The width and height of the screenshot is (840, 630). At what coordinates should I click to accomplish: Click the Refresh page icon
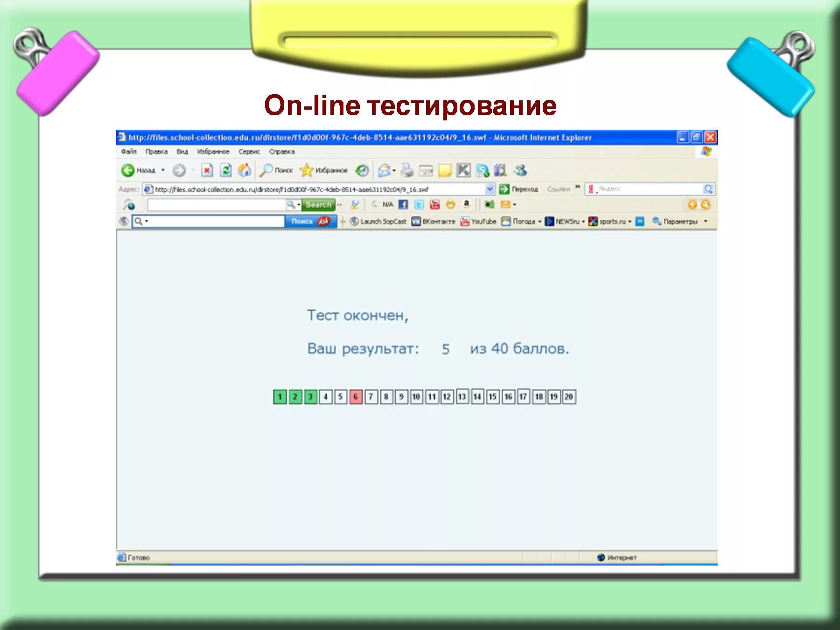(x=226, y=170)
